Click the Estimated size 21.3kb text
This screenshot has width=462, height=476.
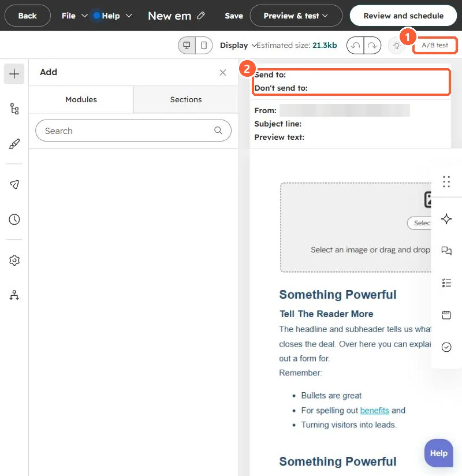(x=297, y=45)
